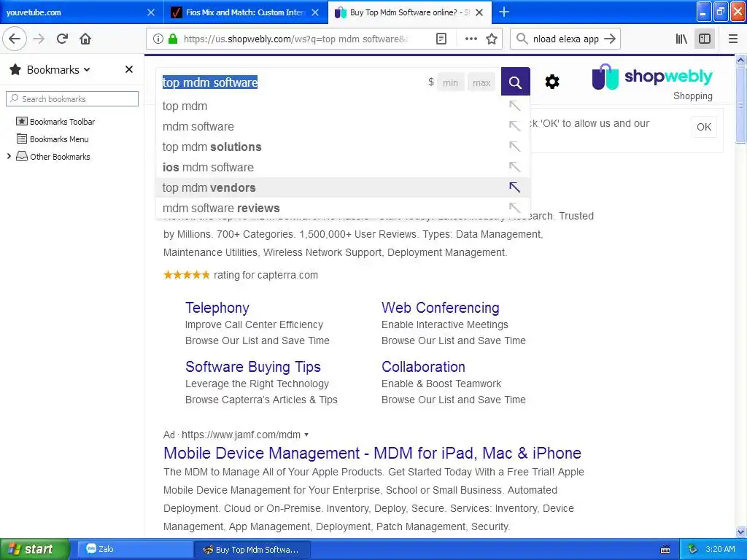Open the jamf Mobile Device Management ad title
The image size is (747, 560).
point(372,453)
